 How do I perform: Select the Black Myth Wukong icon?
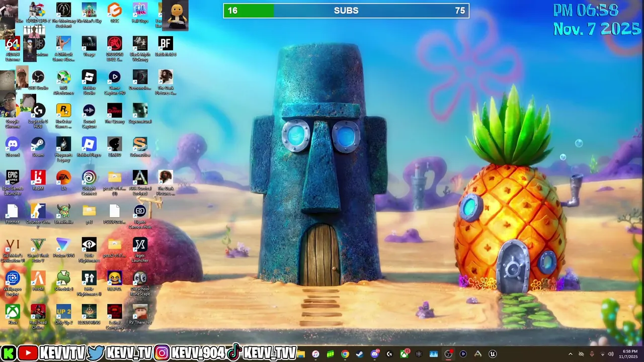coord(140,48)
